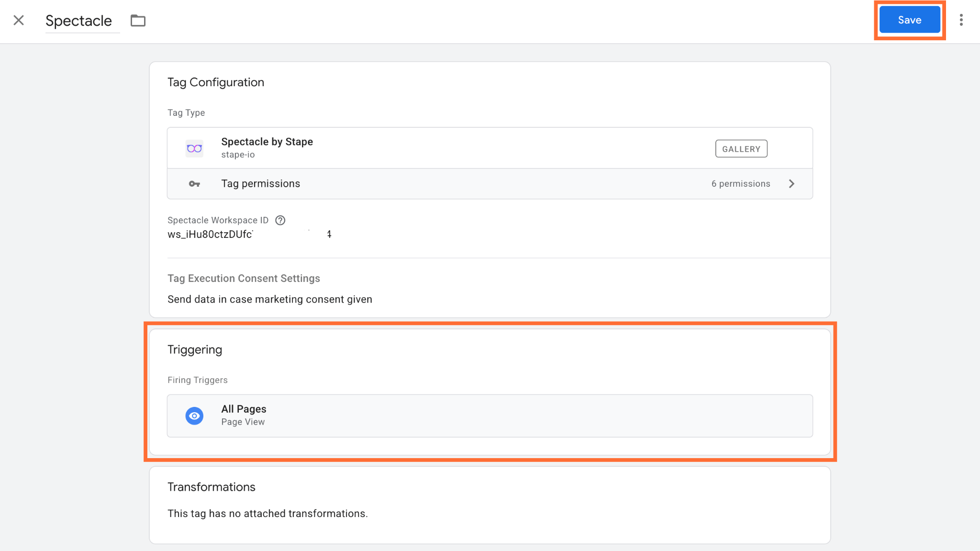Image resolution: width=980 pixels, height=551 pixels.
Task: Save the Spectacle tag
Action: click(x=909, y=20)
